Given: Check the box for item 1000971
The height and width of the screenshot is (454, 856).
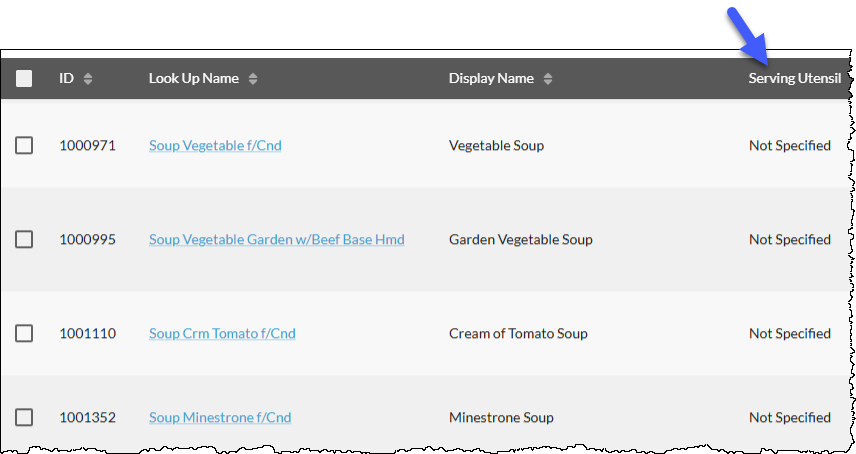Looking at the screenshot, I should click(24, 145).
